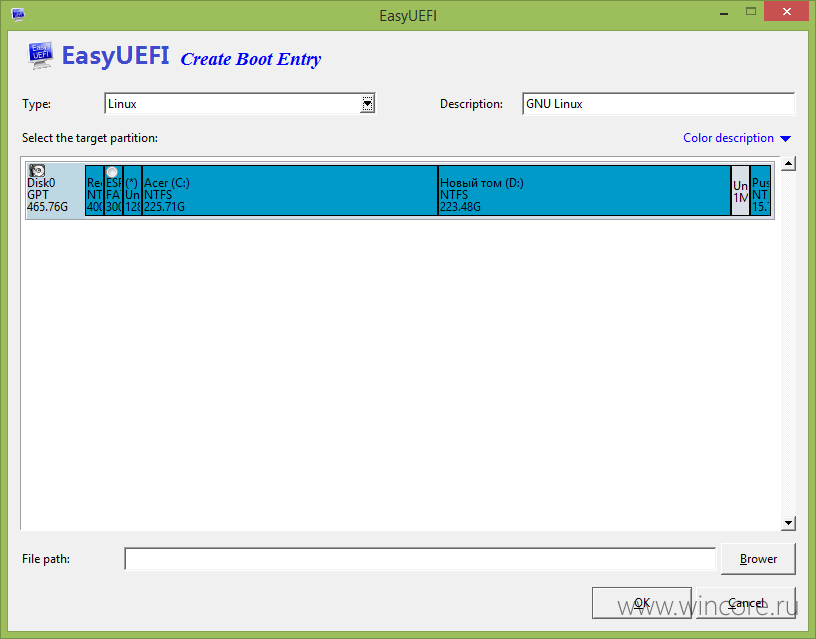Click the "Select the target partition:" label
The height and width of the screenshot is (639, 816).
point(90,138)
